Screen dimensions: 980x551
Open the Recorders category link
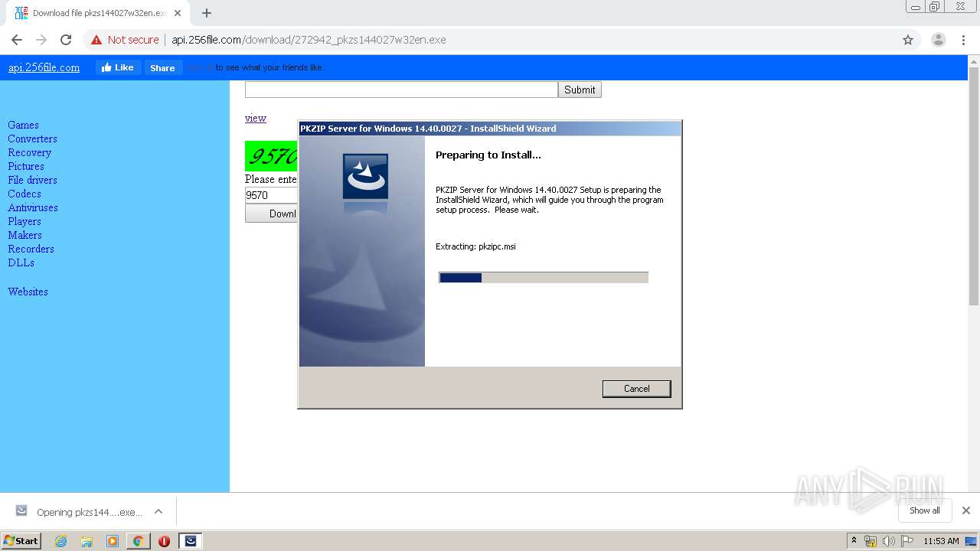[x=31, y=249]
